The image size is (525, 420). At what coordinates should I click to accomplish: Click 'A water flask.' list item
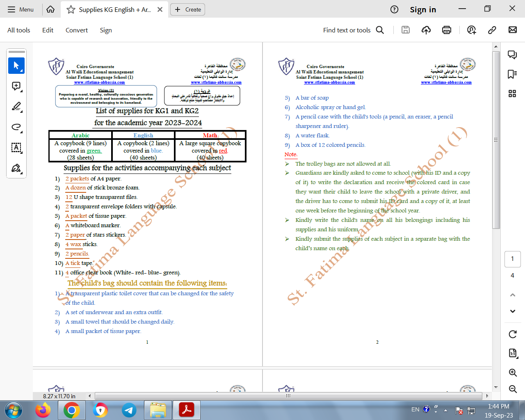coord(313,135)
